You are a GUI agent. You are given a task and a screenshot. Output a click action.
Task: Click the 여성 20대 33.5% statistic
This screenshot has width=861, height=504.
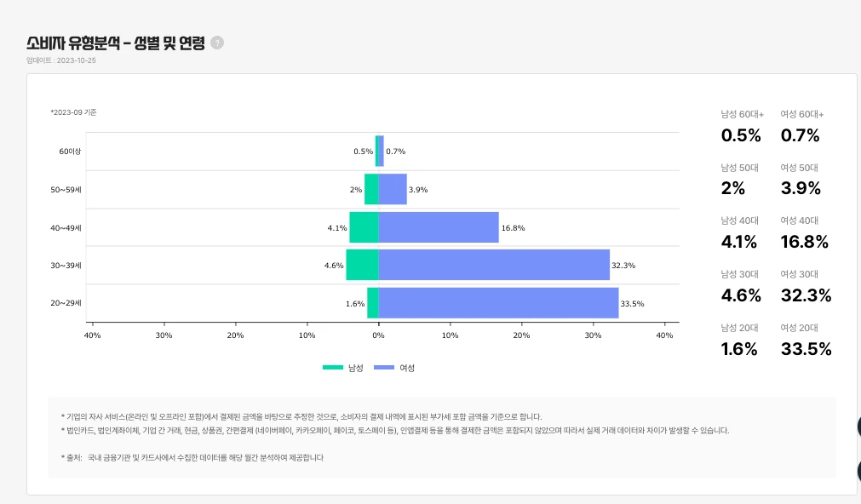(x=806, y=348)
